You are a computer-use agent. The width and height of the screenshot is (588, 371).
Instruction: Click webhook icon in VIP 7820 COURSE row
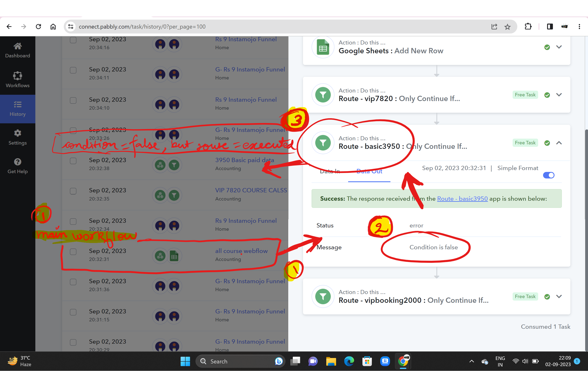[x=160, y=195]
